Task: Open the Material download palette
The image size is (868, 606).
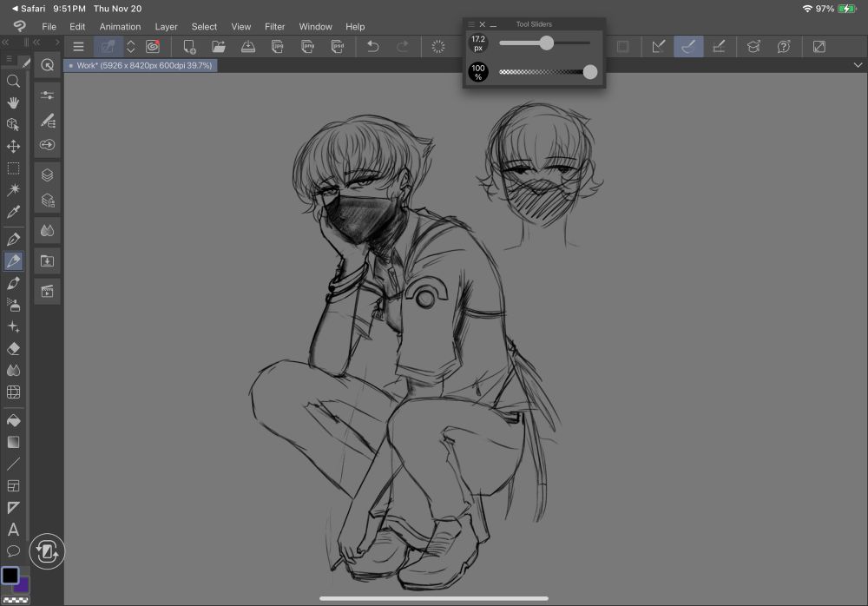Action: [47, 261]
